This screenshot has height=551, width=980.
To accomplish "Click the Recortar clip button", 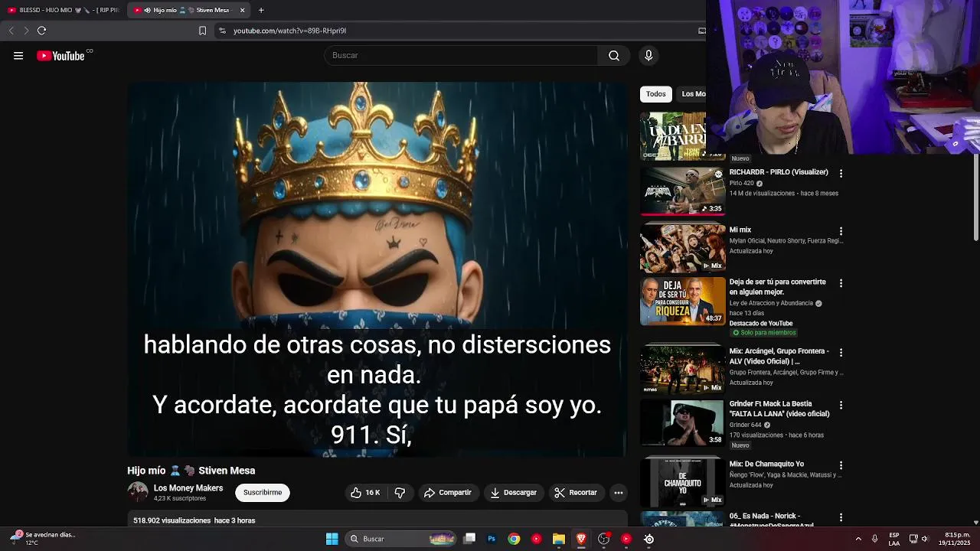I will point(575,493).
